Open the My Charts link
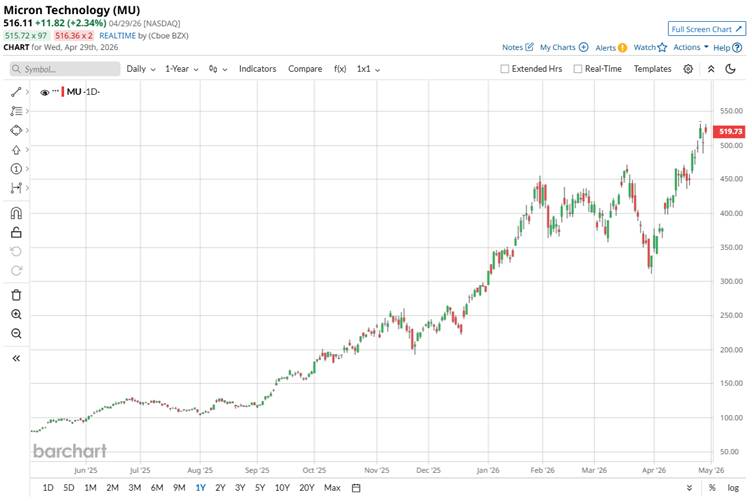 pos(563,47)
